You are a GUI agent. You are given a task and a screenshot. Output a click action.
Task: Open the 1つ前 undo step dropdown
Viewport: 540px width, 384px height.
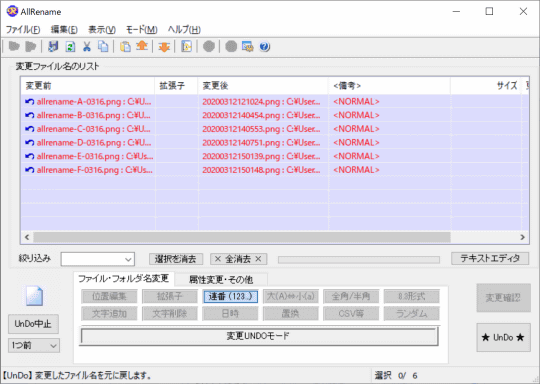point(34,345)
